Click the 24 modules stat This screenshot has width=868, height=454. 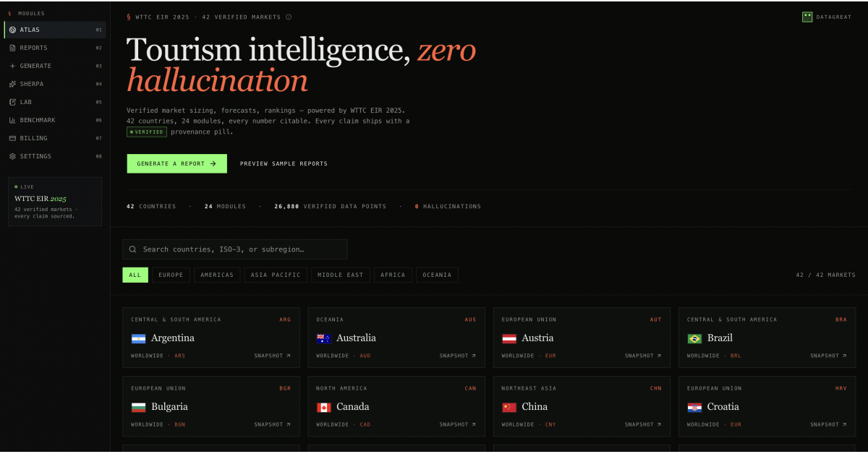[225, 207]
